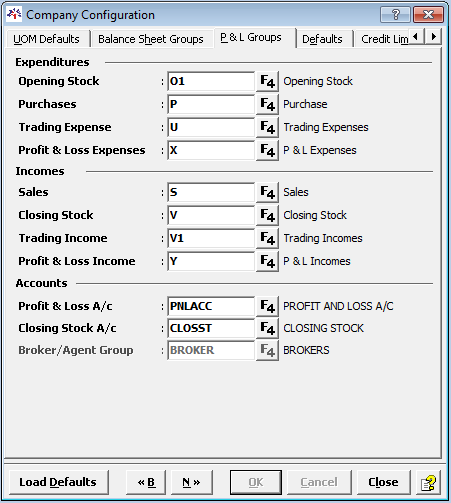Open F4 lookup for Trading Income
The height and width of the screenshot is (503, 451).
pyautogui.click(x=267, y=238)
